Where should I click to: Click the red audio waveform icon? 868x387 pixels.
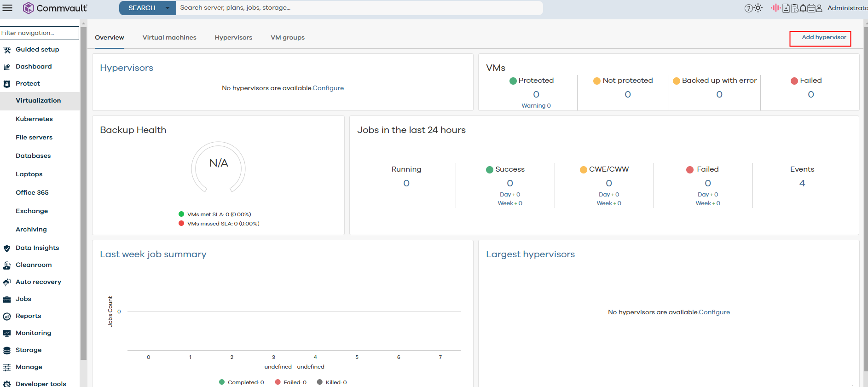[775, 8]
